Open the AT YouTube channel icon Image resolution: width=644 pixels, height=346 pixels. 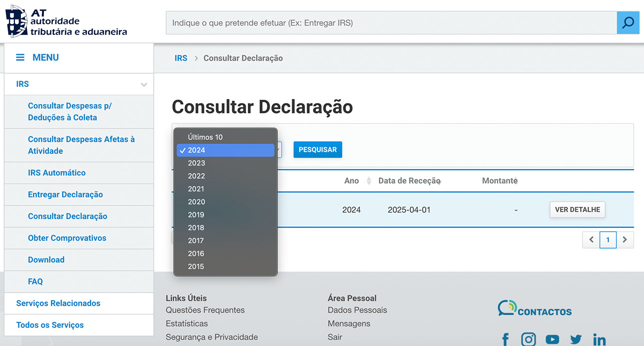(x=552, y=340)
